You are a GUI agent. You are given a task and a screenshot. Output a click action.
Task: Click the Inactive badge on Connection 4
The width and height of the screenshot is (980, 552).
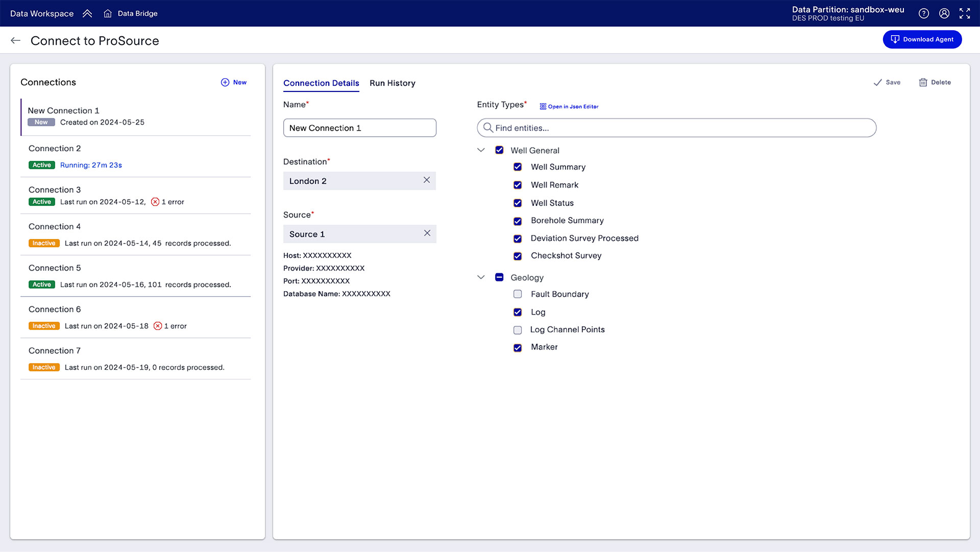pos(44,243)
